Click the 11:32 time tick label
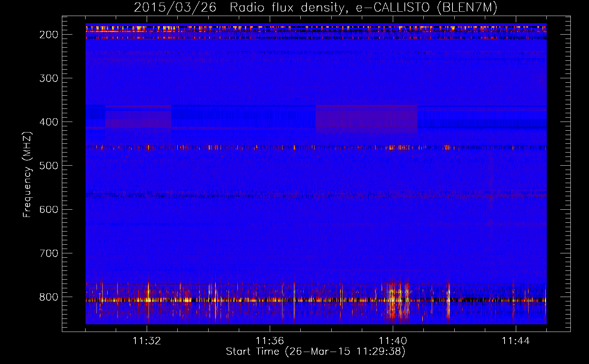Viewport: 589px width, 364px height. pos(147,341)
